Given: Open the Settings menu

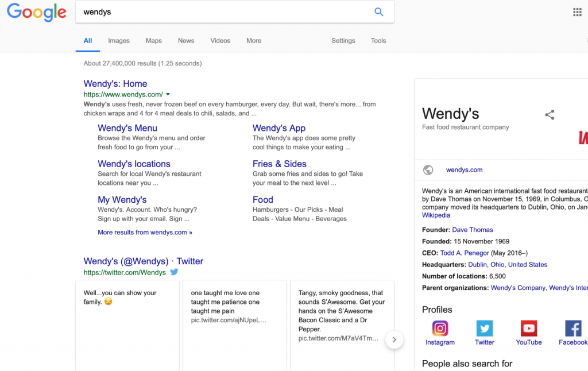Looking at the screenshot, I should coord(343,41).
